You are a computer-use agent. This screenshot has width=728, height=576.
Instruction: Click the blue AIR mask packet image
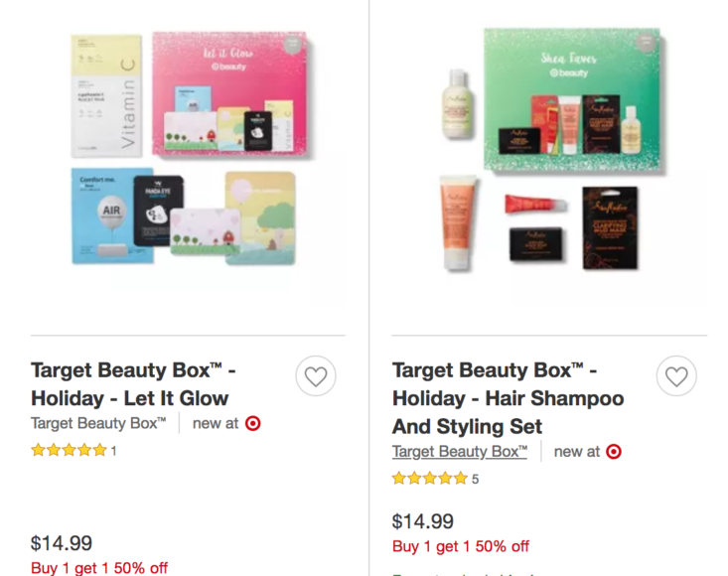pyautogui.click(x=111, y=216)
